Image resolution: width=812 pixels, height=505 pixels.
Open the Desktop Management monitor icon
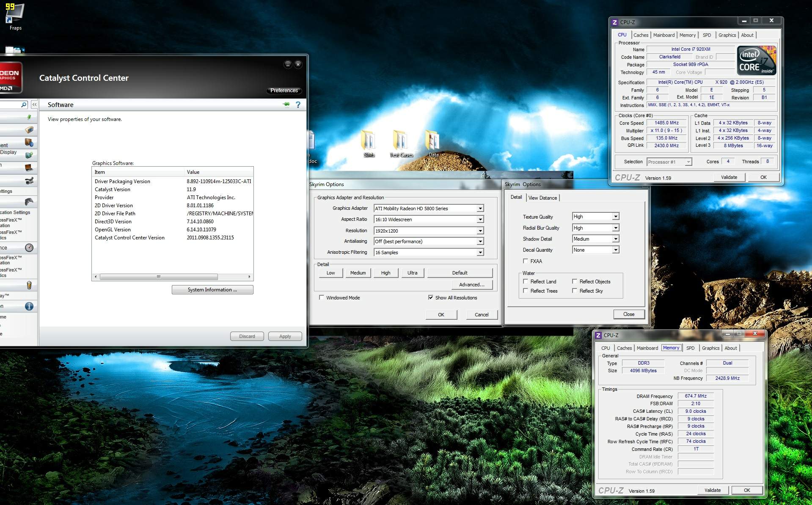[29, 142]
